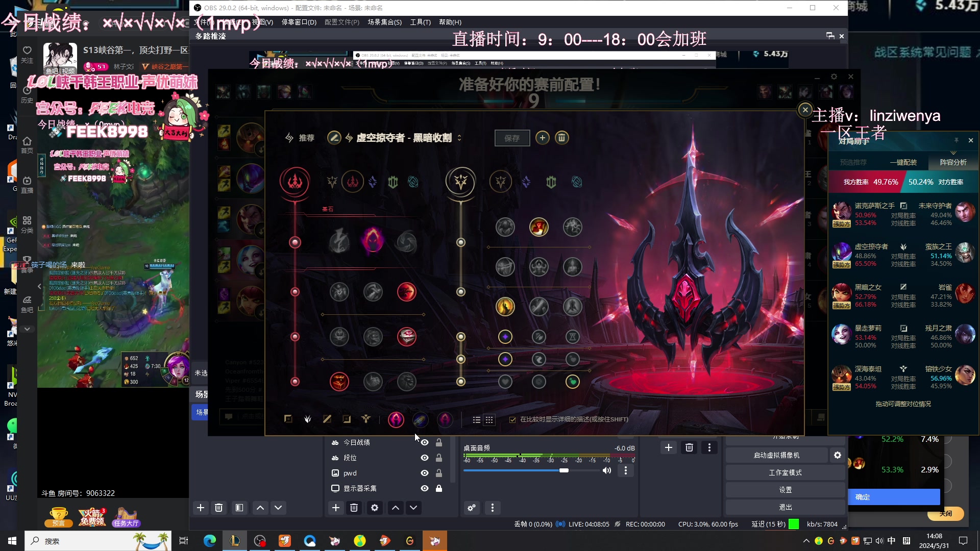Add a new scene with plus icon

pos(201,508)
